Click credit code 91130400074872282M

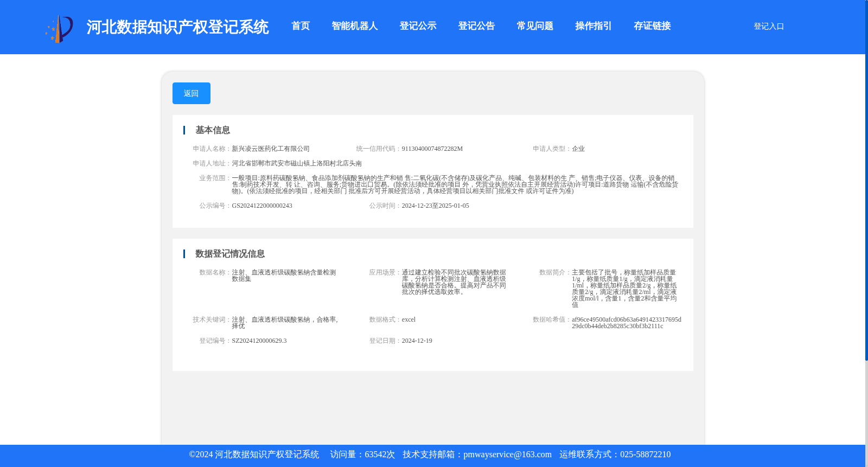tap(432, 149)
